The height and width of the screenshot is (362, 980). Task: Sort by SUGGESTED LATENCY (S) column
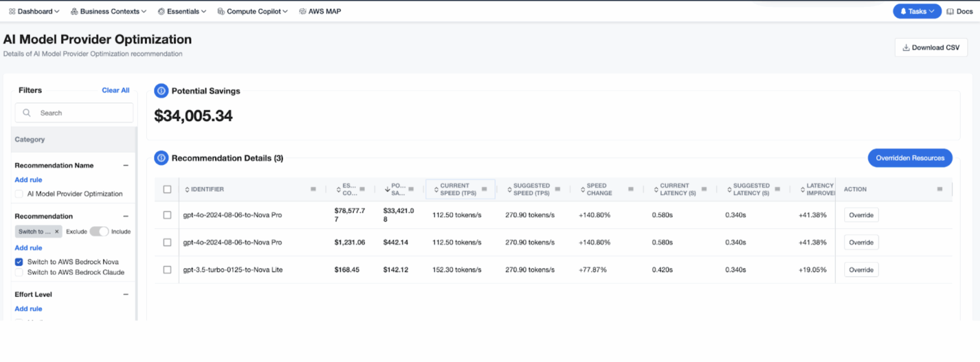[748, 189]
